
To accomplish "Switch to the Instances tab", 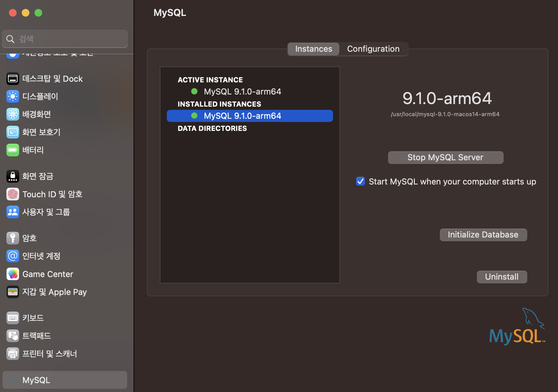I will 314,49.
